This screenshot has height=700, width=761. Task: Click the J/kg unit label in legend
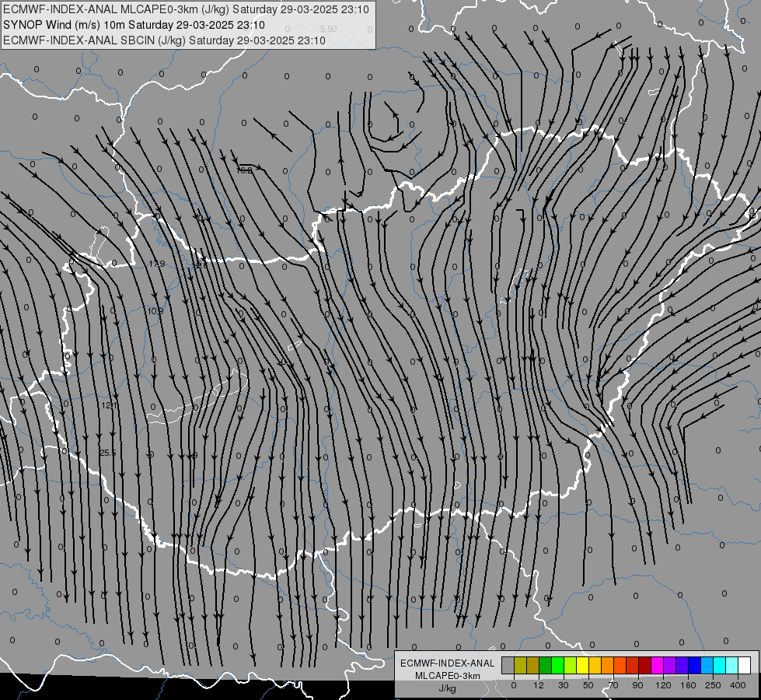447,688
